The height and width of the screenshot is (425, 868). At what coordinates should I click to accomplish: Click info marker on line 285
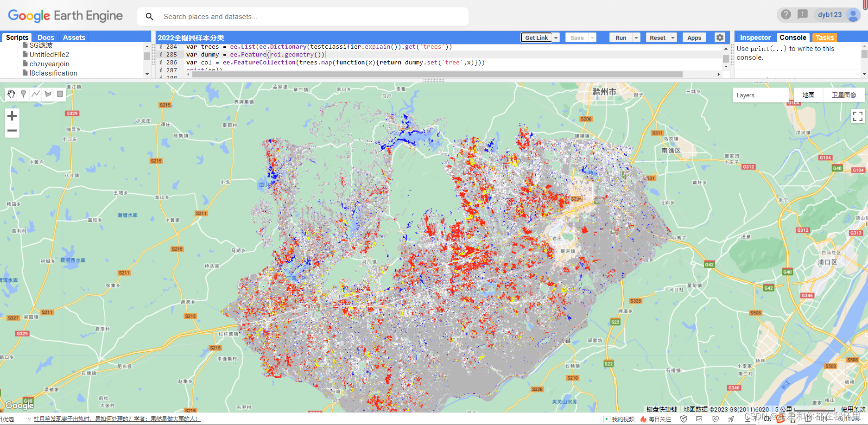pos(161,55)
